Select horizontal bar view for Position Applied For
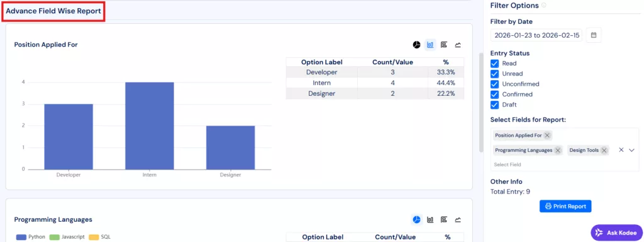644x242 pixels. tap(444, 45)
